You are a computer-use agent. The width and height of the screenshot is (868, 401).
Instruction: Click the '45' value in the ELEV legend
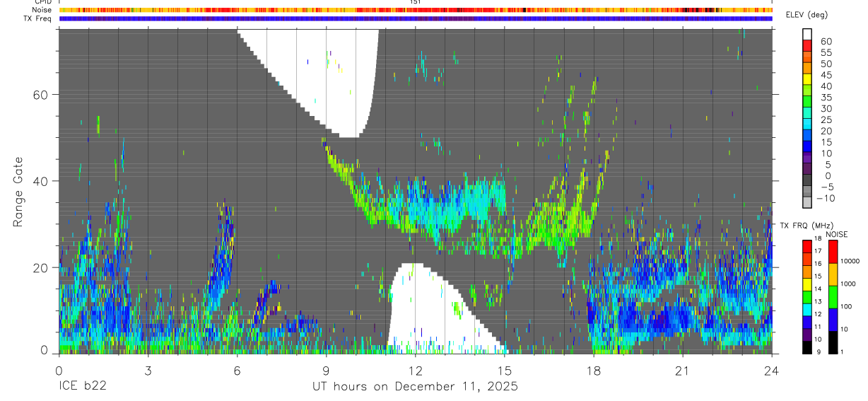826,75
